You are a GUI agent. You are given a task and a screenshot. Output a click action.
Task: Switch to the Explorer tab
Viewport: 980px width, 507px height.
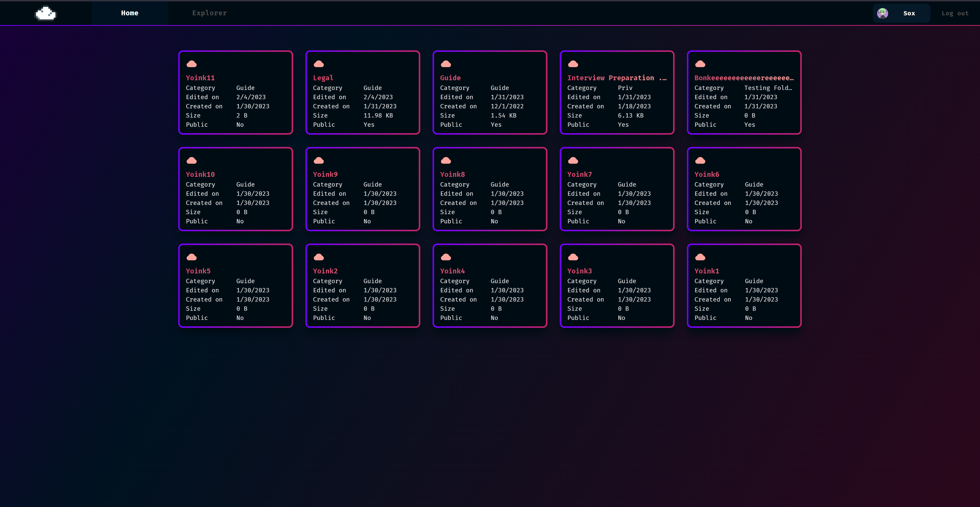[209, 13]
